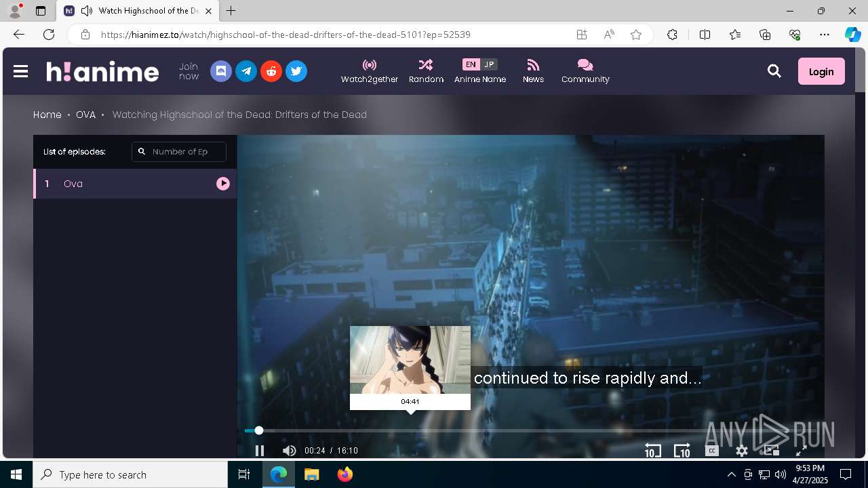The width and height of the screenshot is (868, 488).
Task: Skip forward 10 seconds
Action: (x=682, y=451)
